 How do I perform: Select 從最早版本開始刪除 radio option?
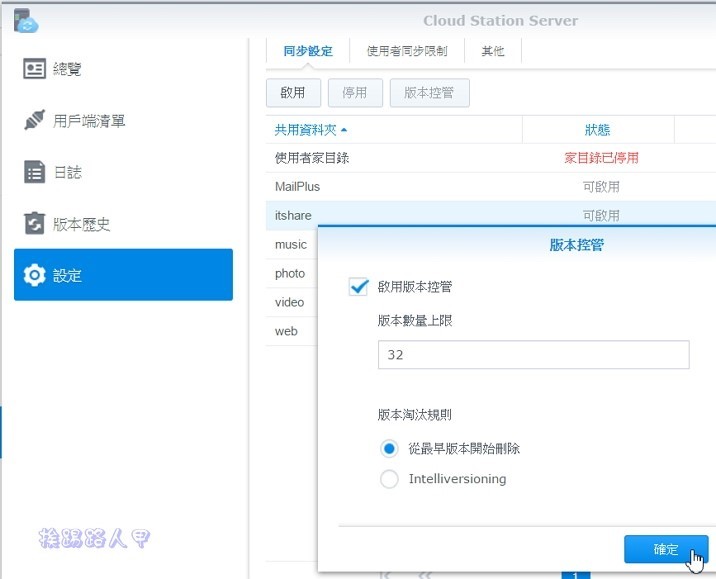[x=390, y=449]
